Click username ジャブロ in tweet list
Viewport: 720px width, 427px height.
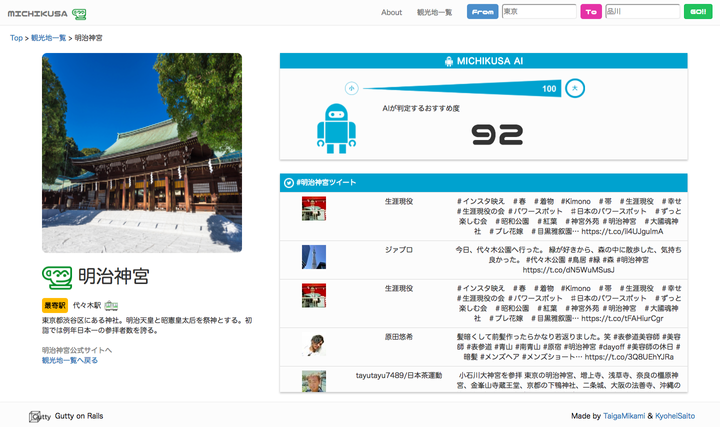[399, 250]
